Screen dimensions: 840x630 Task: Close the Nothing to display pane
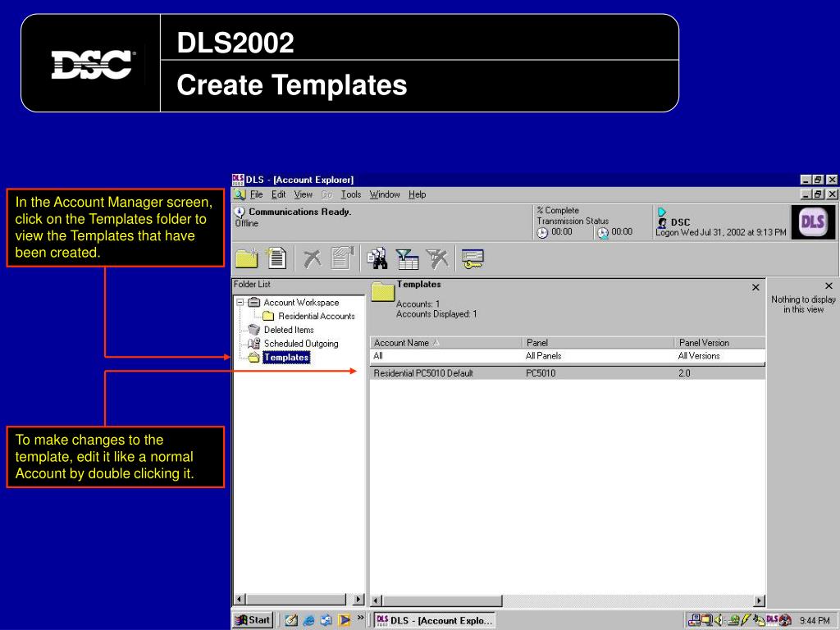click(x=829, y=286)
